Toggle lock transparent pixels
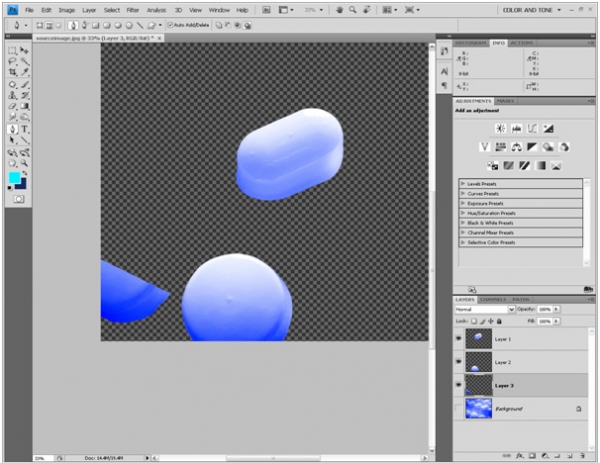 [474, 321]
